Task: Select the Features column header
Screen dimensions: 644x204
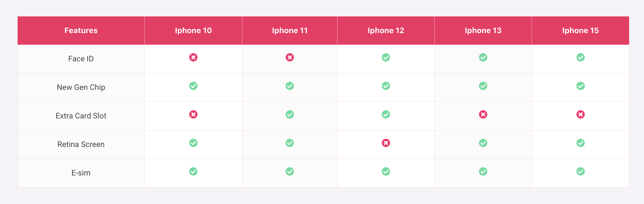Action: point(81,30)
